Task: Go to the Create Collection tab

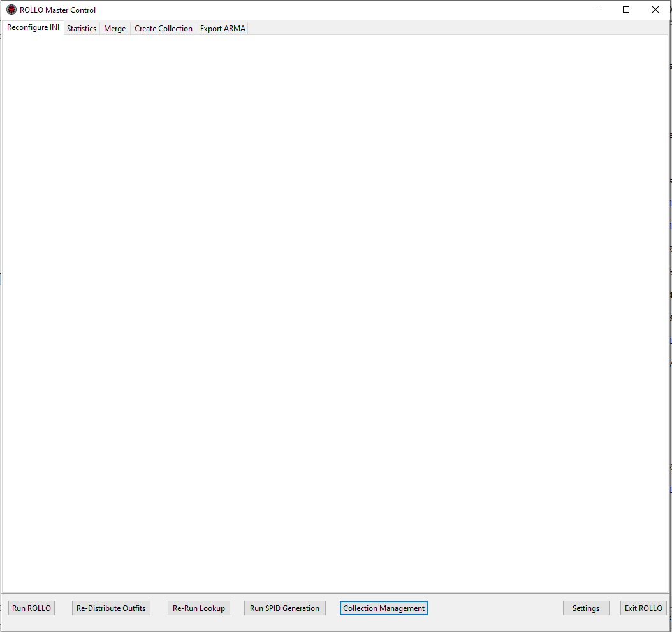Action: (163, 28)
